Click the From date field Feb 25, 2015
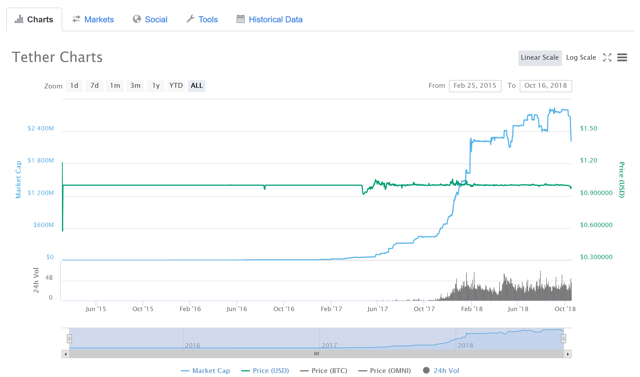640x377 pixels. click(475, 86)
